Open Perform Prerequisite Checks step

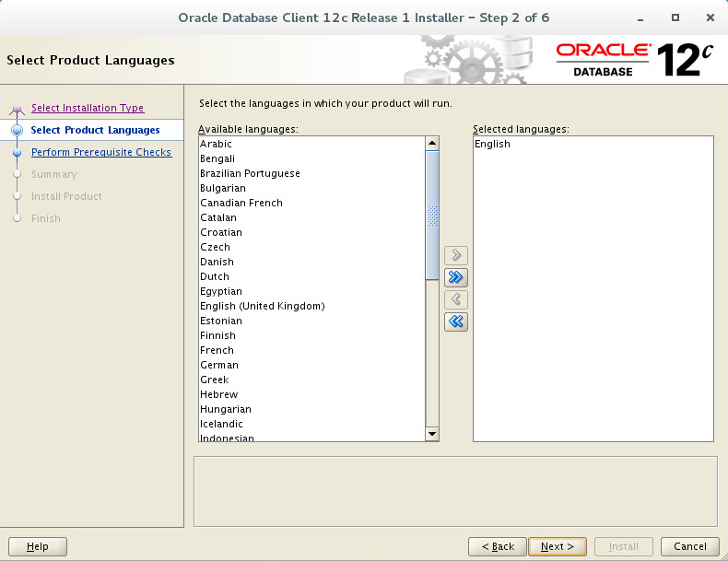coord(101,152)
